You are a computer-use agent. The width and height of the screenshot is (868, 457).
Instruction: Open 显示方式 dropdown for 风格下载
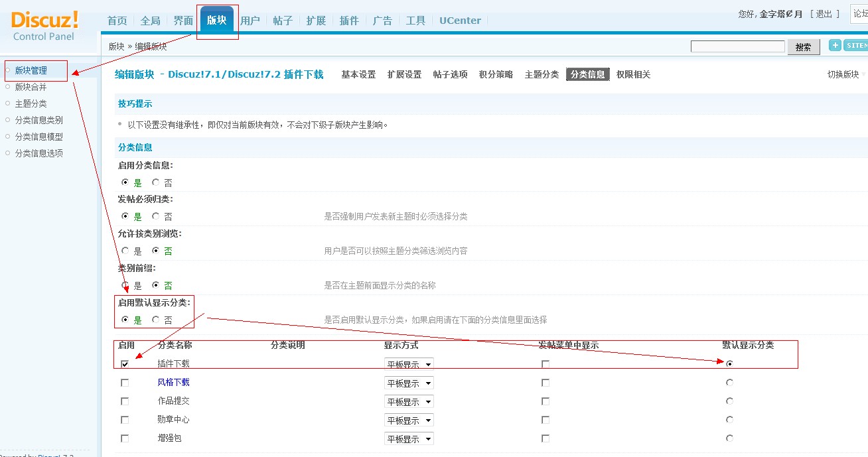[x=409, y=383]
